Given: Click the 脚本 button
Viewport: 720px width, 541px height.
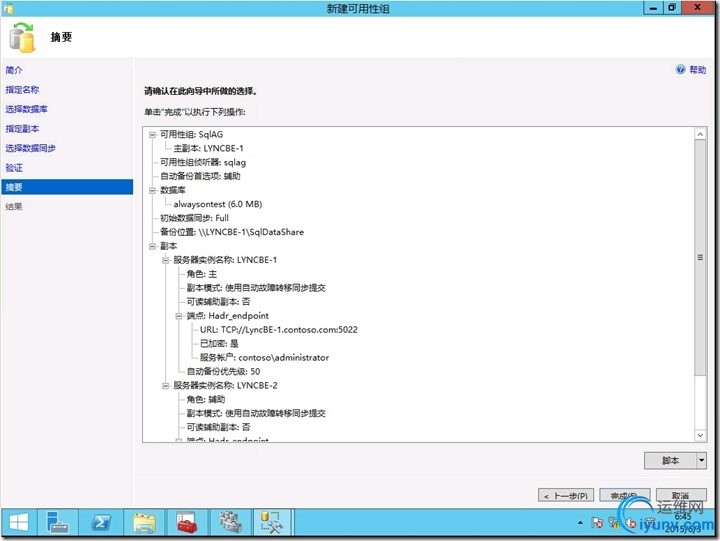Looking at the screenshot, I should pos(670,460).
